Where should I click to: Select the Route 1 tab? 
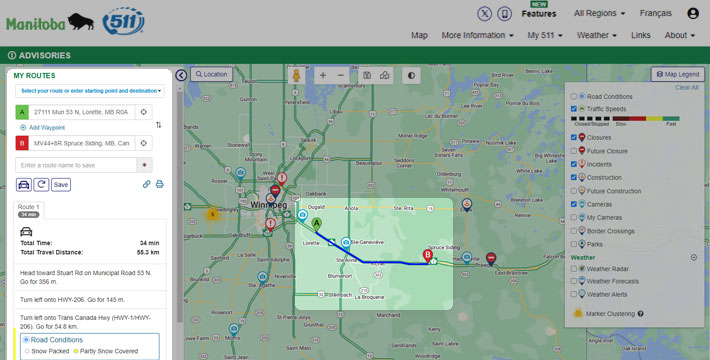29,210
